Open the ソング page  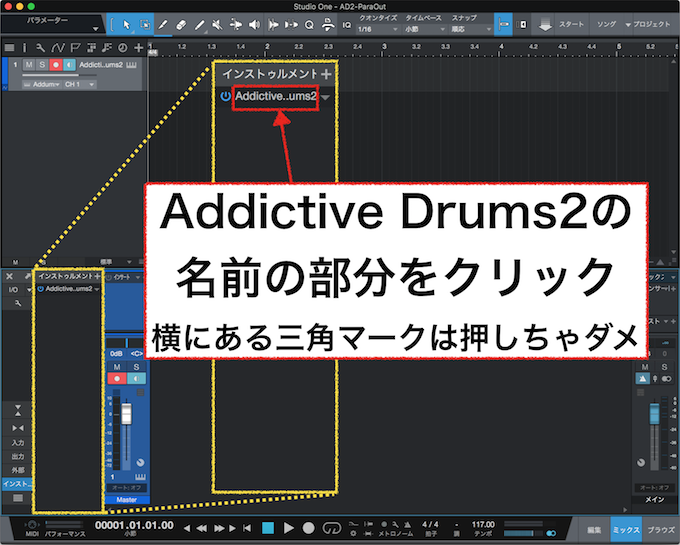[606, 24]
